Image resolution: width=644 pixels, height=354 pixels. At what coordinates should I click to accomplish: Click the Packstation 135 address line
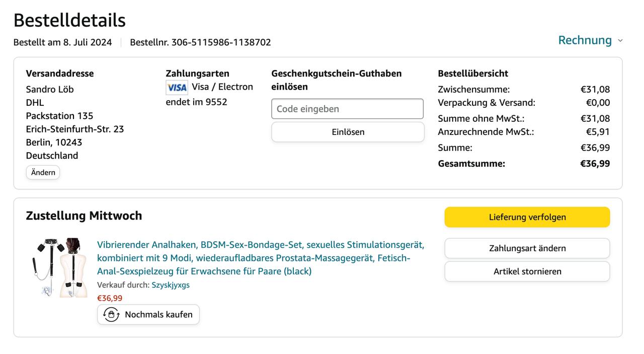[59, 116]
